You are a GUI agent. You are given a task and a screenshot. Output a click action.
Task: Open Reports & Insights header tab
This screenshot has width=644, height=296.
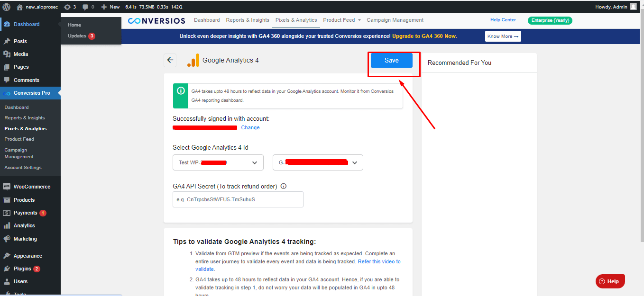pyautogui.click(x=248, y=20)
